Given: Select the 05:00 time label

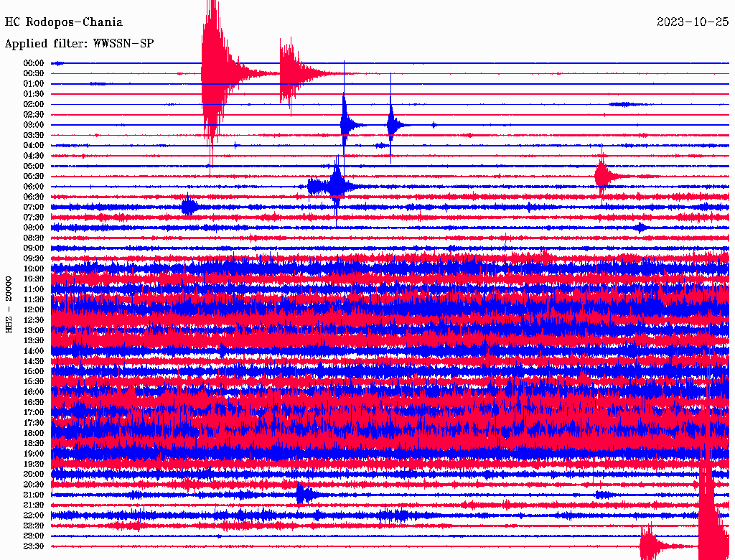Looking at the screenshot, I should (34, 166).
